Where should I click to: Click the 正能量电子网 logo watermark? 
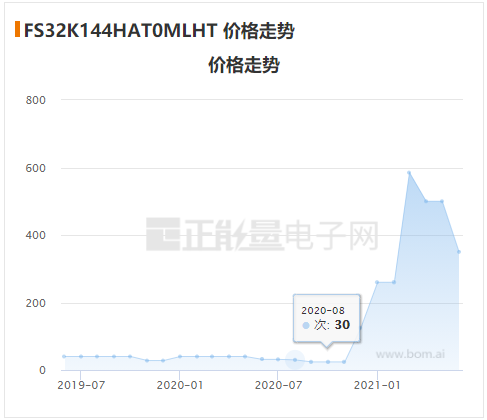[x=262, y=234]
